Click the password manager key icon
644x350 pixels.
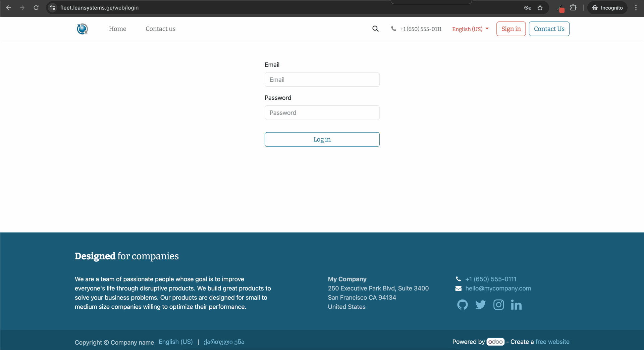[528, 8]
